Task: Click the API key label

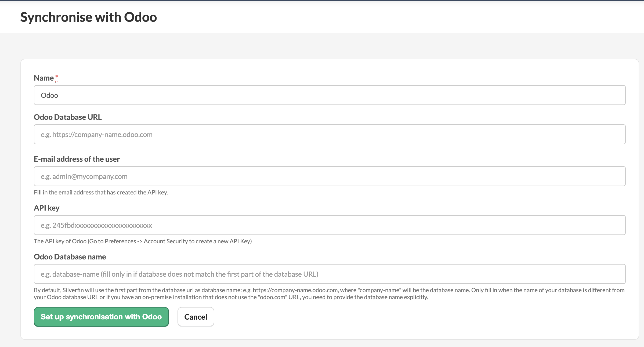Action: pyautogui.click(x=46, y=208)
